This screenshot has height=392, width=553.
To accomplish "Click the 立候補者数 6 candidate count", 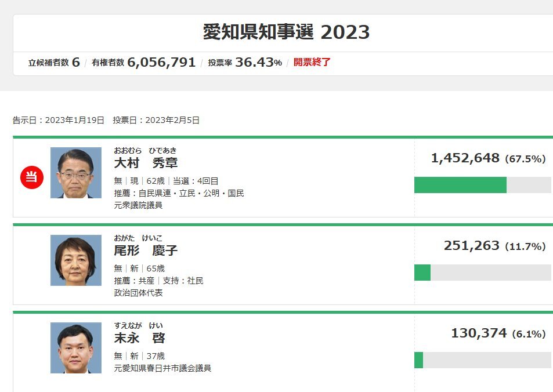I will 54,63.
